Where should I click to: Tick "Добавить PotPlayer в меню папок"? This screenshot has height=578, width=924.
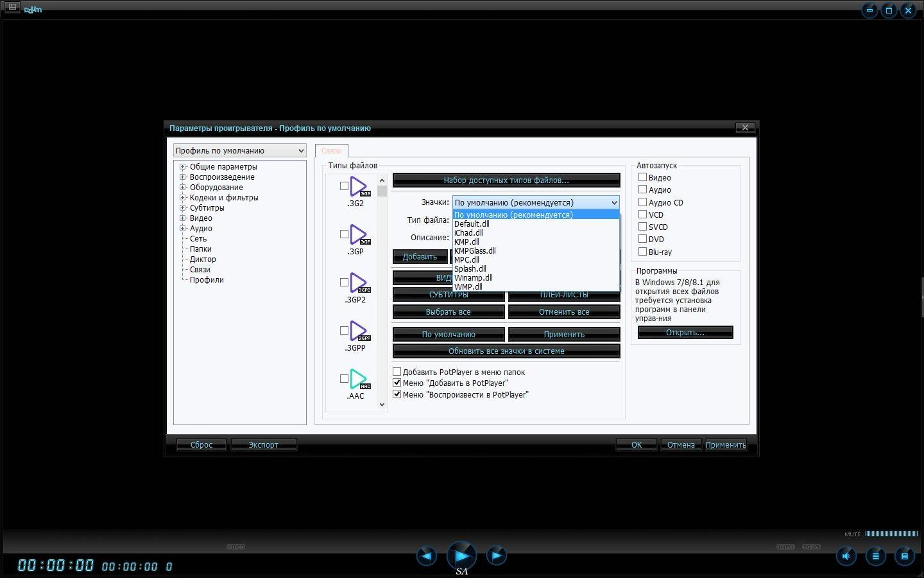pyautogui.click(x=397, y=372)
